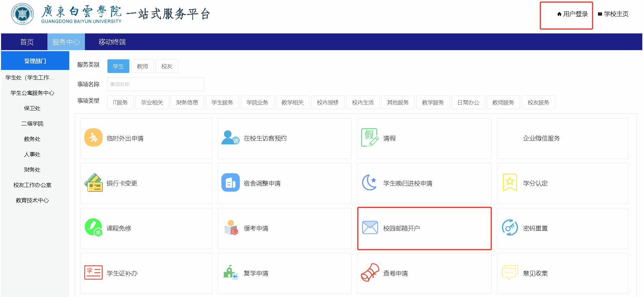Filter by IT服务 item type
Image resolution: width=644 pixels, height=297 pixels.
tap(120, 102)
